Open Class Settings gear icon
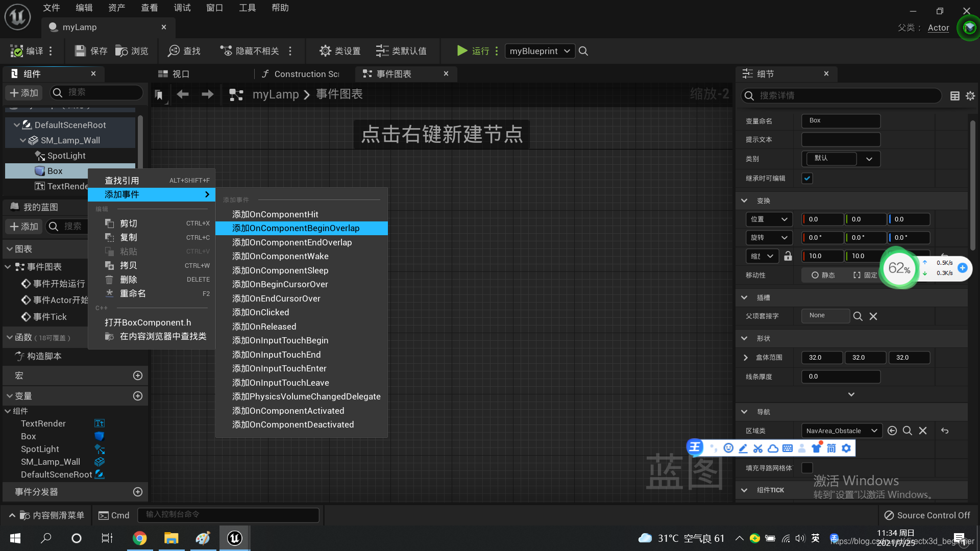Screen dimensions: 980x551 point(325,51)
